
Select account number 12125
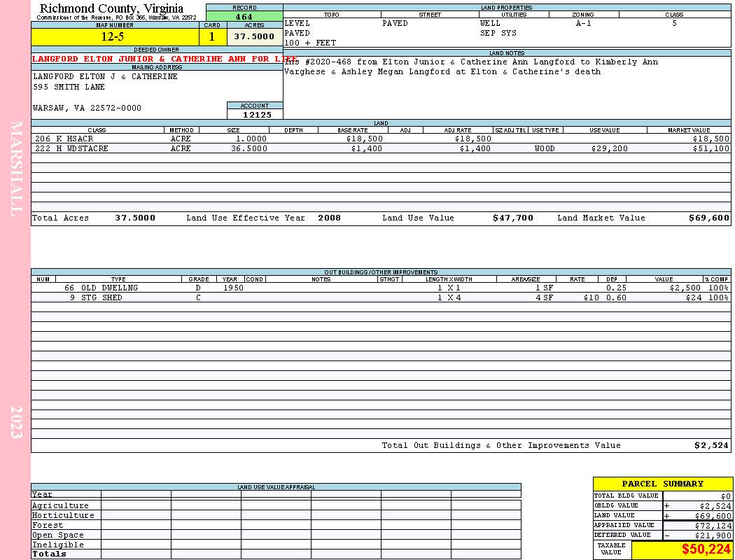[257, 114]
